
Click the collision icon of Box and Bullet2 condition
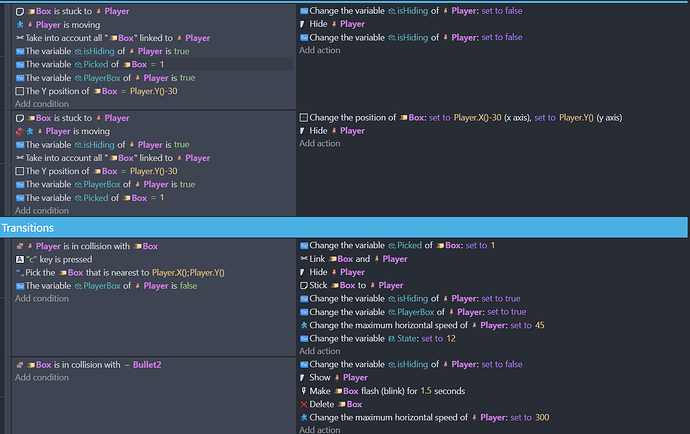pos(20,364)
